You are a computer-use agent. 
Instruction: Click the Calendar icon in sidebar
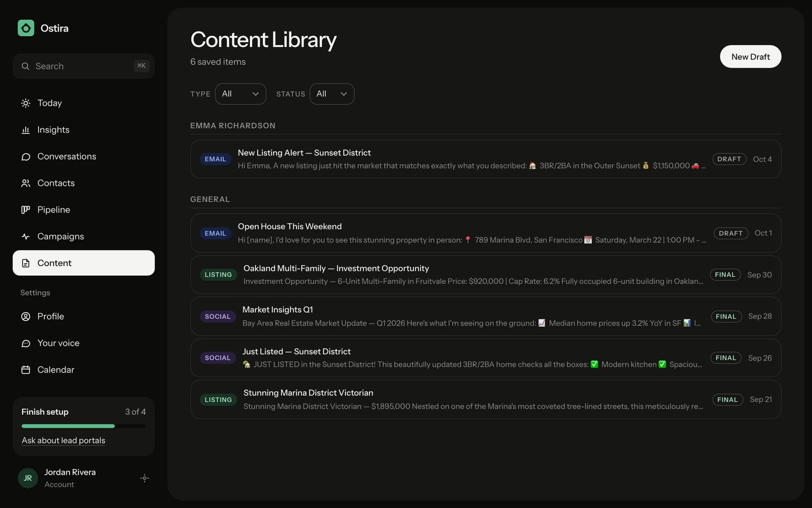(x=25, y=370)
